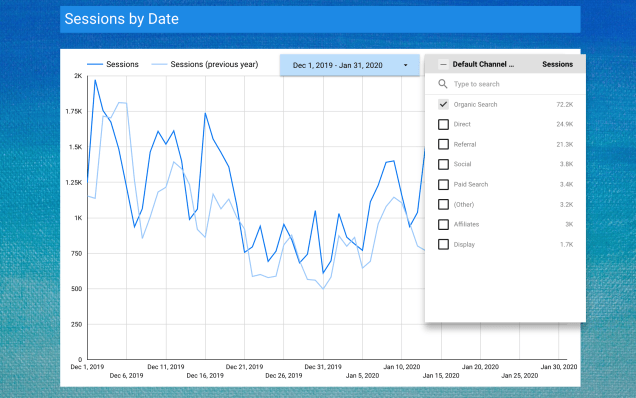Check the Display channel checkbox

point(443,245)
